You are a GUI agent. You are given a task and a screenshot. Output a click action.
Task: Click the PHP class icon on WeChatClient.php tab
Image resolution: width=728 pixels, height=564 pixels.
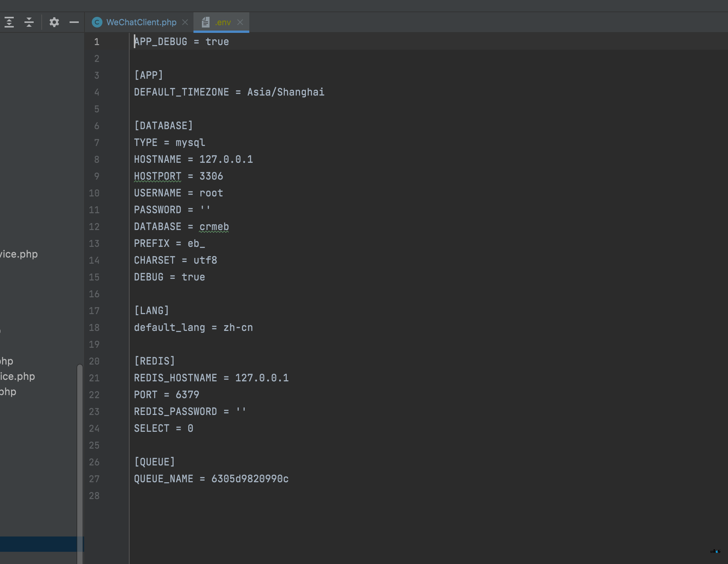(97, 22)
